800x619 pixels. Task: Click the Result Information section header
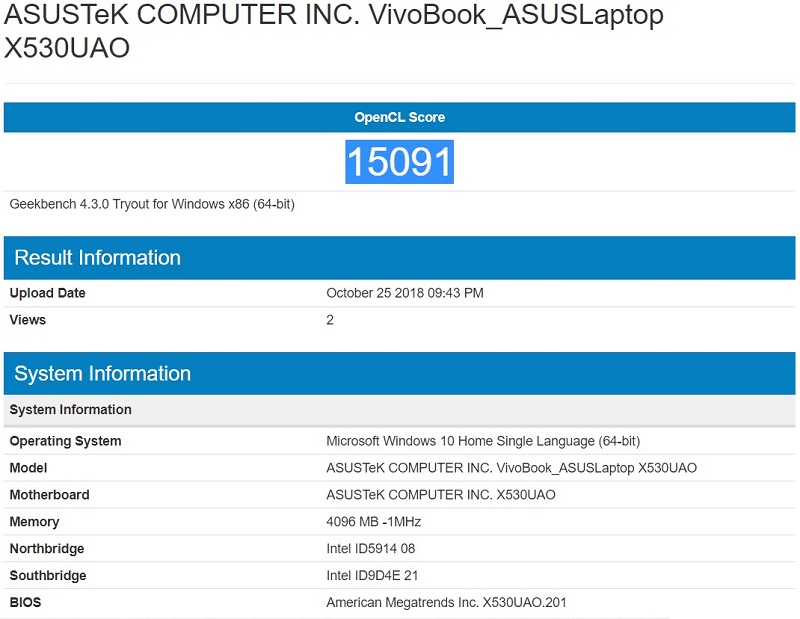[399, 258]
